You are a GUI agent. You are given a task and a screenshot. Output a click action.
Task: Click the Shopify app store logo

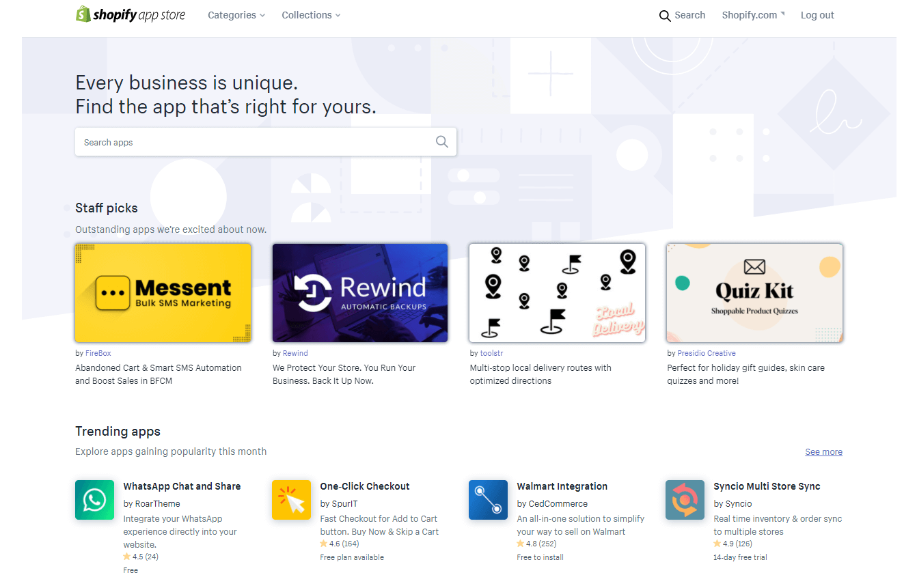point(131,14)
